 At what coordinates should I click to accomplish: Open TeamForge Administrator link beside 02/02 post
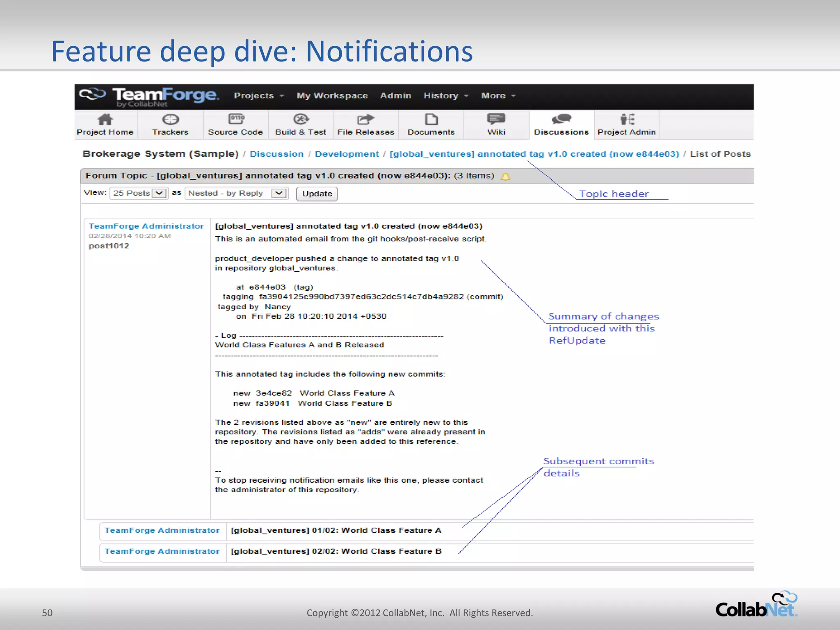coord(162,551)
